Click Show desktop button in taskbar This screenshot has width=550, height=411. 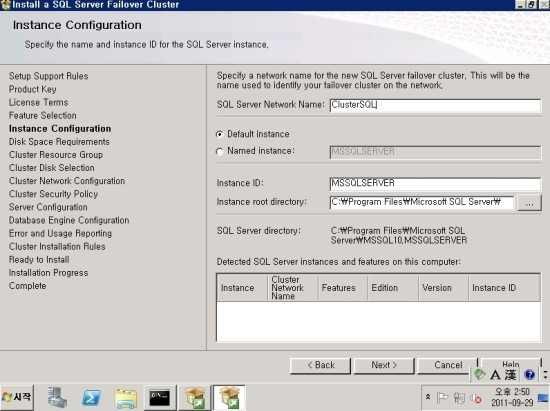click(x=543, y=398)
